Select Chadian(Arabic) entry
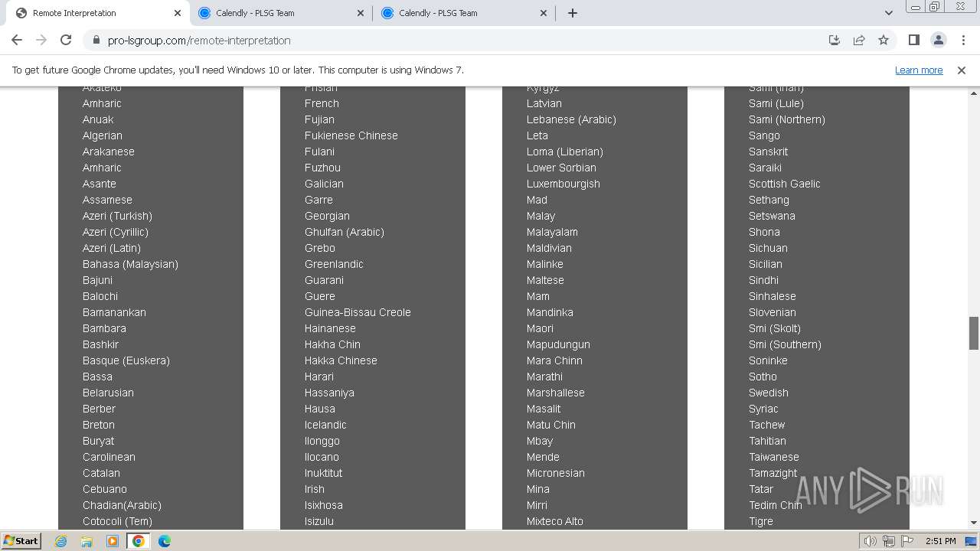The height and width of the screenshot is (551, 980). point(122,505)
